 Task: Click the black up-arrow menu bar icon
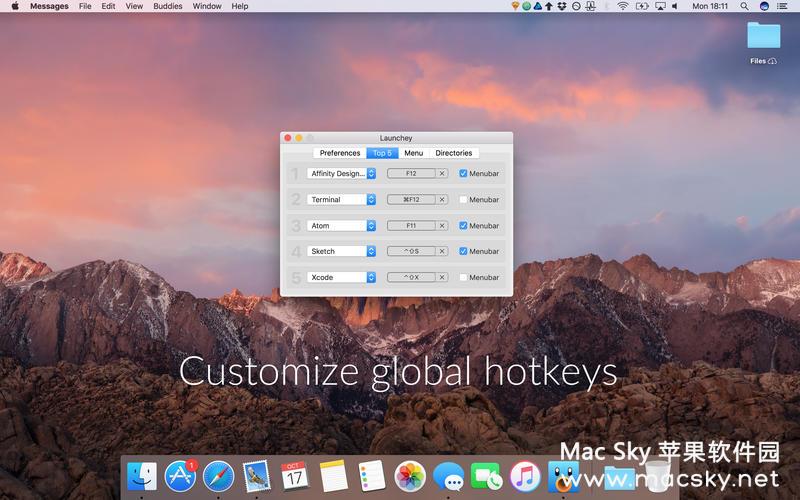(549, 6)
